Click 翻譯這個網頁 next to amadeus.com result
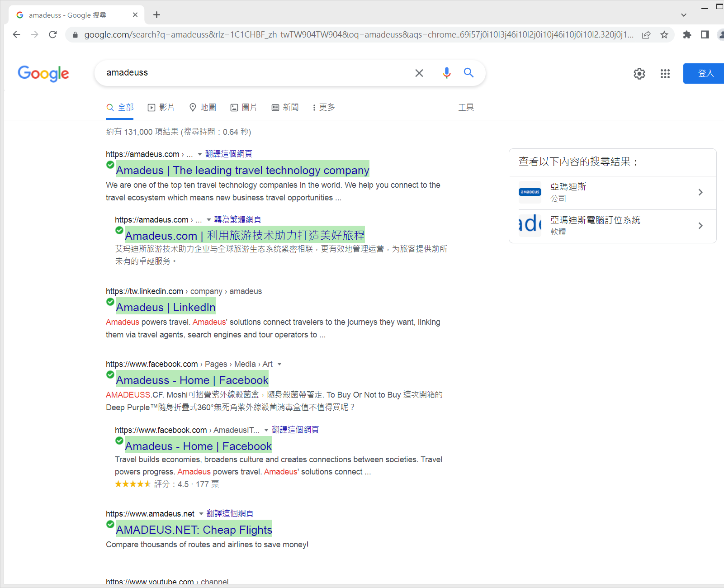Image resolution: width=724 pixels, height=588 pixels. click(x=228, y=154)
